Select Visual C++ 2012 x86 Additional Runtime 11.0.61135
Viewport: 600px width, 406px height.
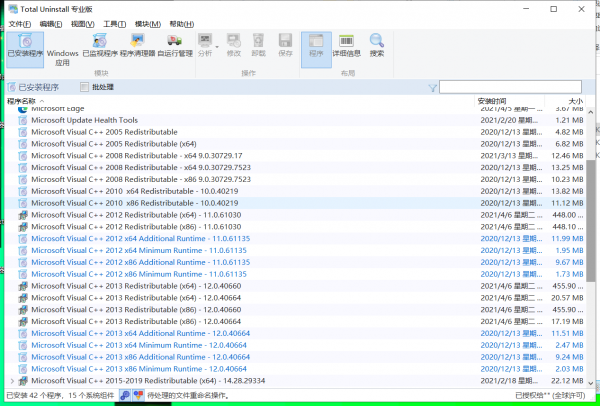pyautogui.click(x=295, y=263)
